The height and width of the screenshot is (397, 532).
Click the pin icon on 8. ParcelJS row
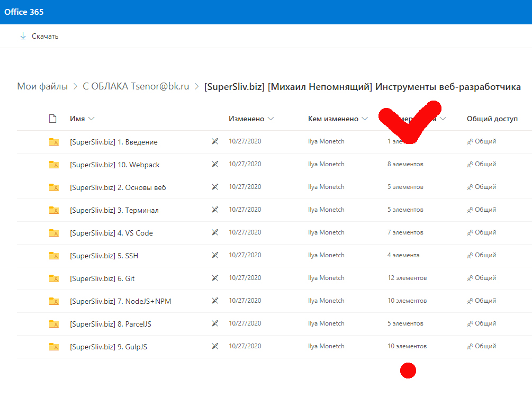coord(215,323)
